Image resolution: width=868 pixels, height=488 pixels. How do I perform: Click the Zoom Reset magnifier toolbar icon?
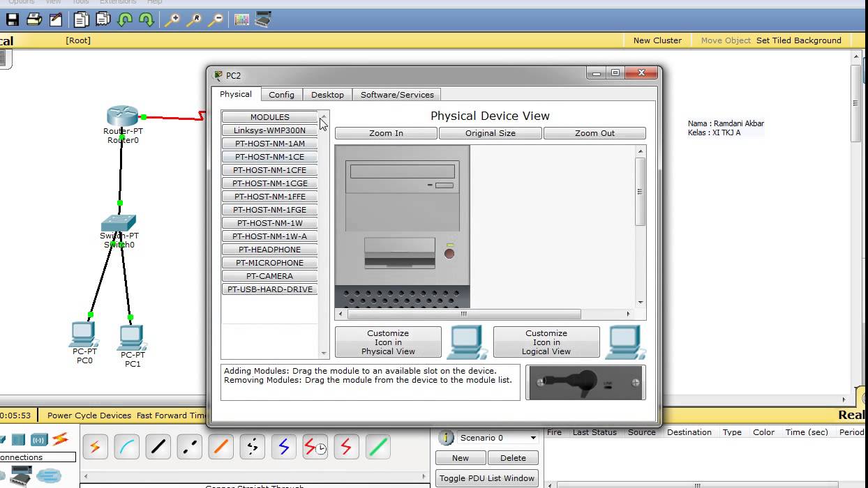click(194, 20)
